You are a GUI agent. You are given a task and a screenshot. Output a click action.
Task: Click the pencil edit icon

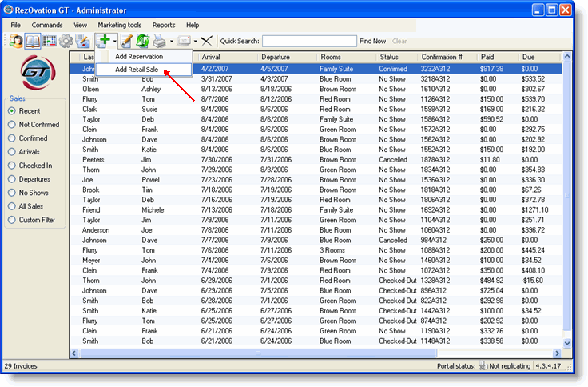click(x=126, y=41)
